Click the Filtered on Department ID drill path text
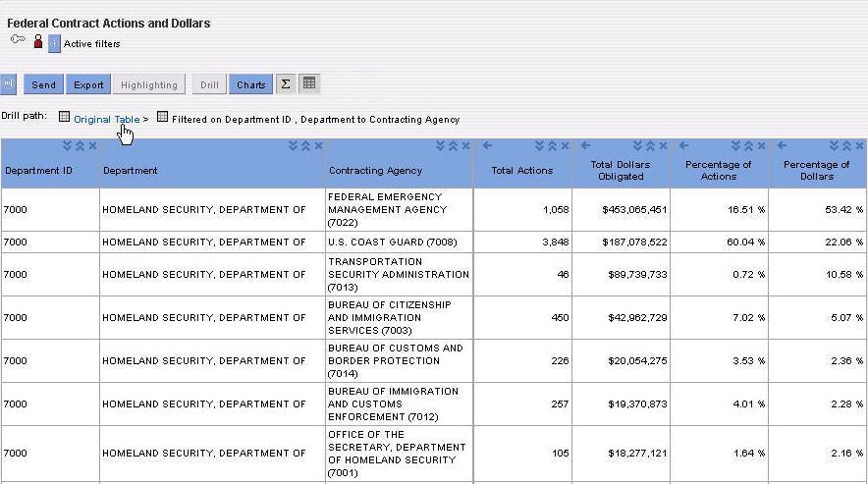 coord(315,119)
